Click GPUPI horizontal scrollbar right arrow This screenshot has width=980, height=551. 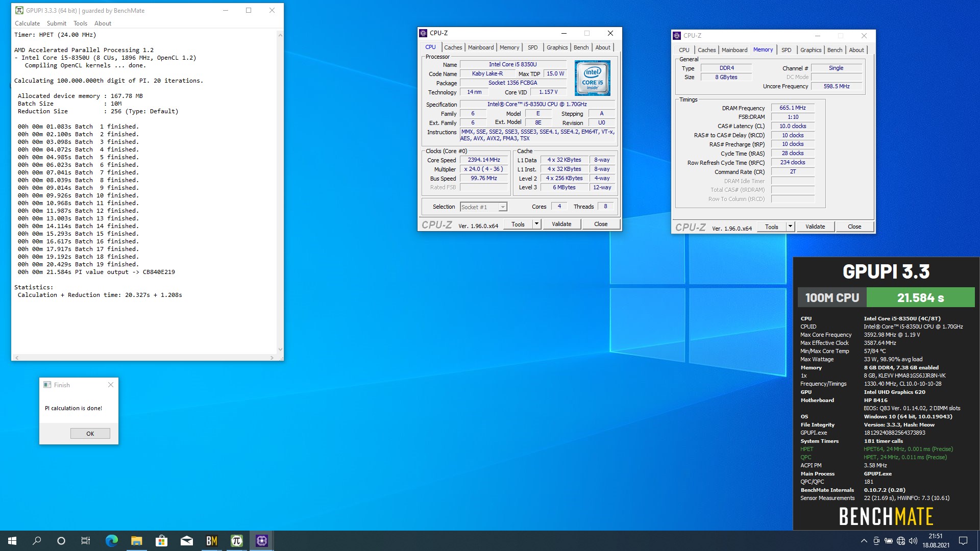tap(272, 358)
